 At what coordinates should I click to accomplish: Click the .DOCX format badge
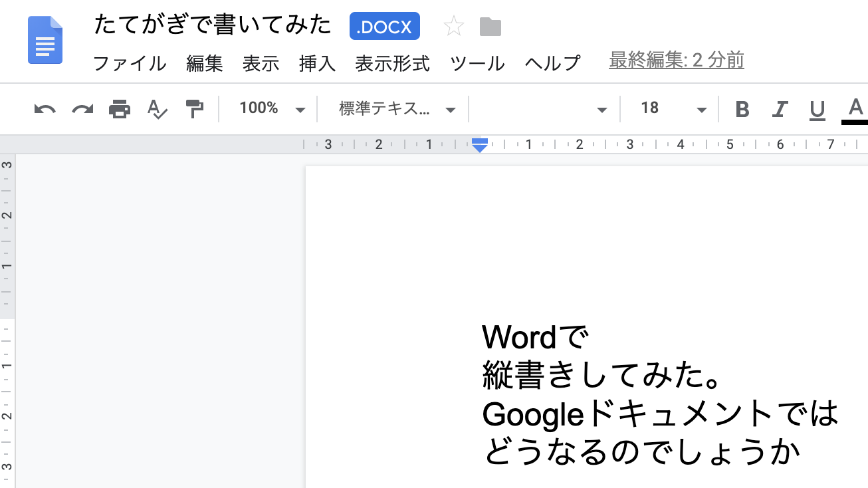point(385,27)
